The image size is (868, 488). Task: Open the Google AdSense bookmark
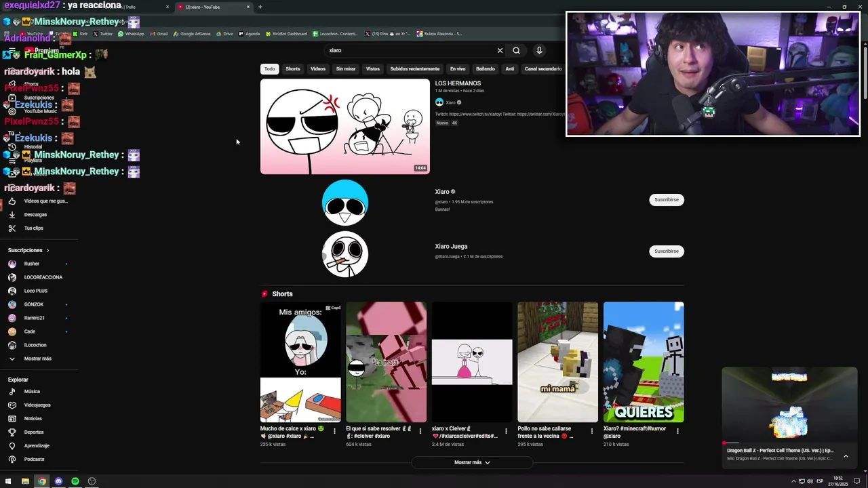click(x=192, y=34)
